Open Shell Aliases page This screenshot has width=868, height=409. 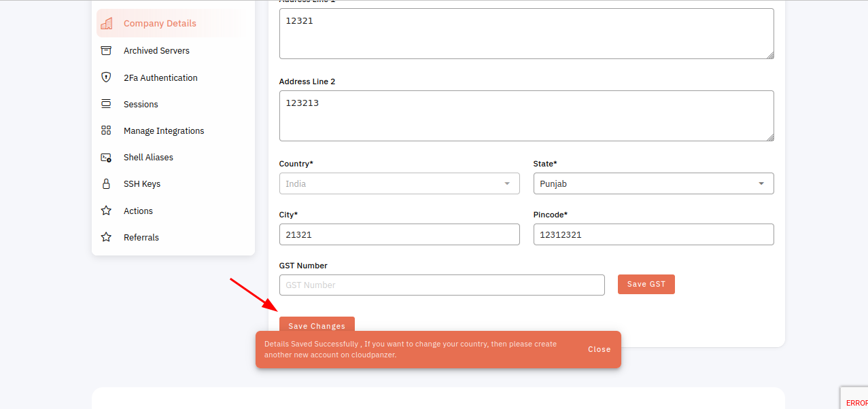coord(148,157)
